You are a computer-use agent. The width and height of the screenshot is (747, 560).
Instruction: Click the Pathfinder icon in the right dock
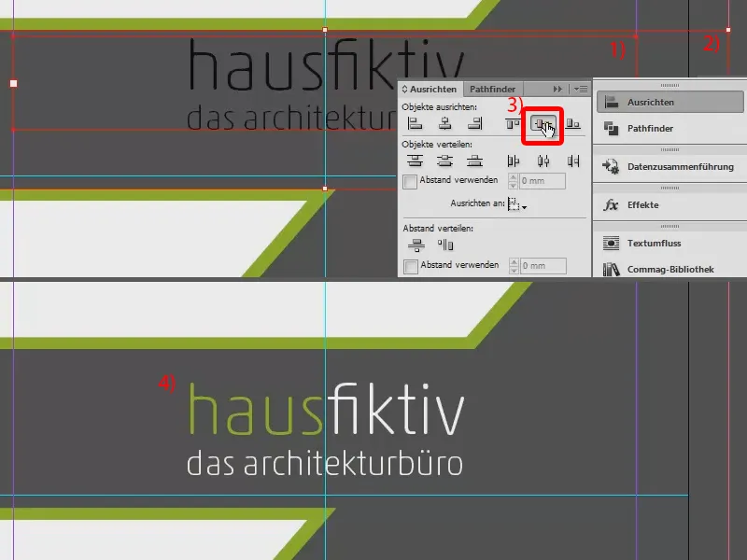(x=612, y=128)
